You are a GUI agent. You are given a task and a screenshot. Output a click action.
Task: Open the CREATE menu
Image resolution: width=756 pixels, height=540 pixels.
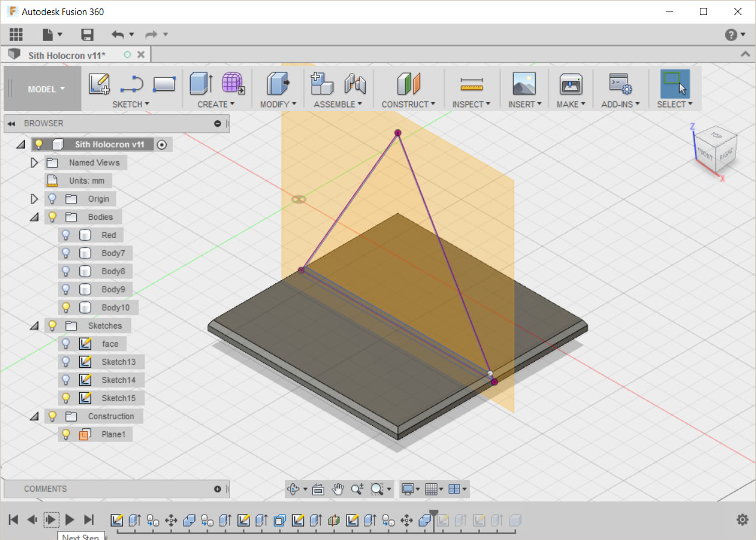coord(216,104)
